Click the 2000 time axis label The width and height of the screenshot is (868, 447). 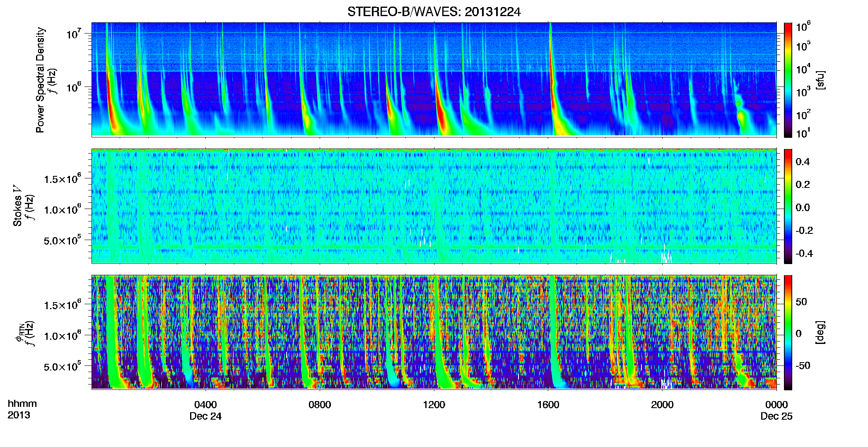pyautogui.click(x=662, y=405)
